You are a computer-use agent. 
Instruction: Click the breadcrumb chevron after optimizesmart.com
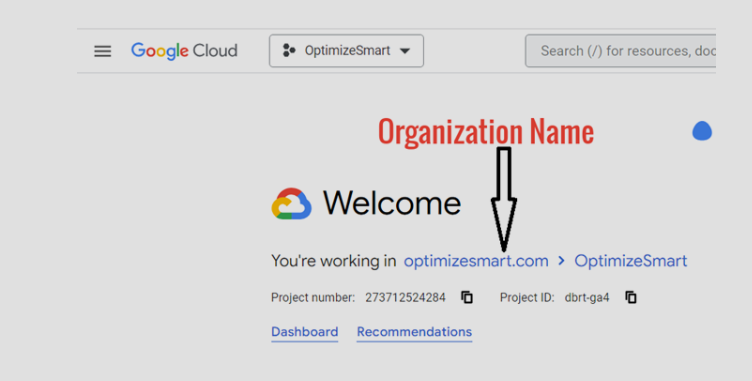561,261
